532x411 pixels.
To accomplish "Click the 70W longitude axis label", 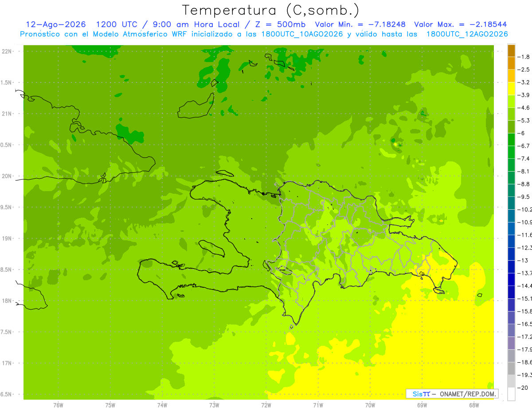I will (x=370, y=405).
